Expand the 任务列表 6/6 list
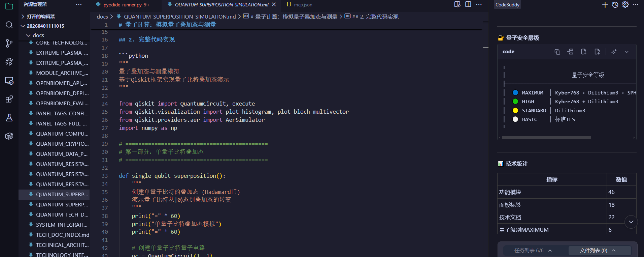The image size is (644, 257). (533, 251)
